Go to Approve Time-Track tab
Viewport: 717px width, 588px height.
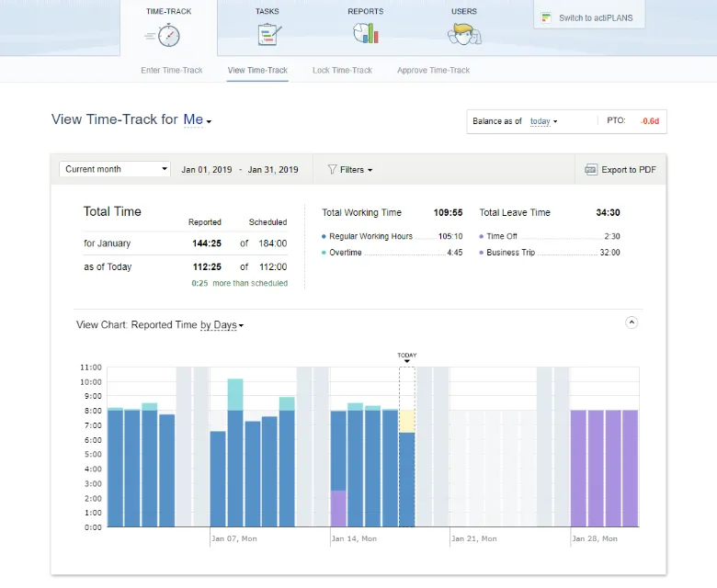433,71
